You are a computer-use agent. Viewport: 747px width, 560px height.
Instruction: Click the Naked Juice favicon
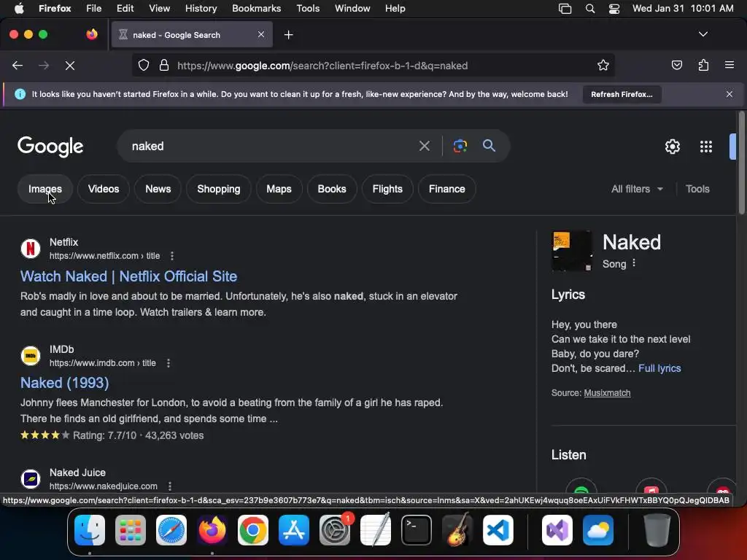pyautogui.click(x=31, y=479)
